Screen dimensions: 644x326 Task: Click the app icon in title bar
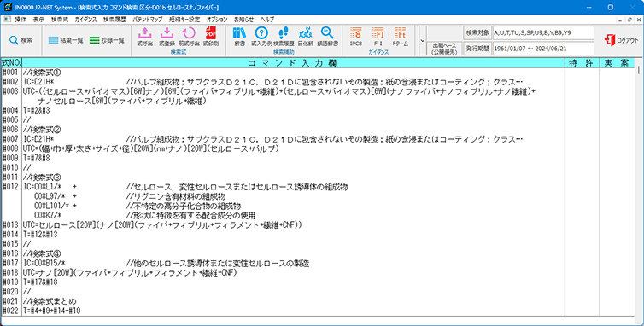(7, 7)
